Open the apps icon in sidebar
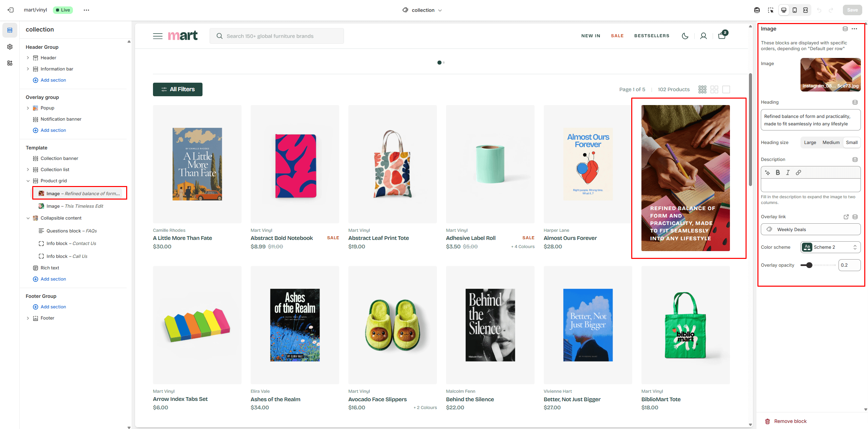868x429 pixels. pos(10,63)
